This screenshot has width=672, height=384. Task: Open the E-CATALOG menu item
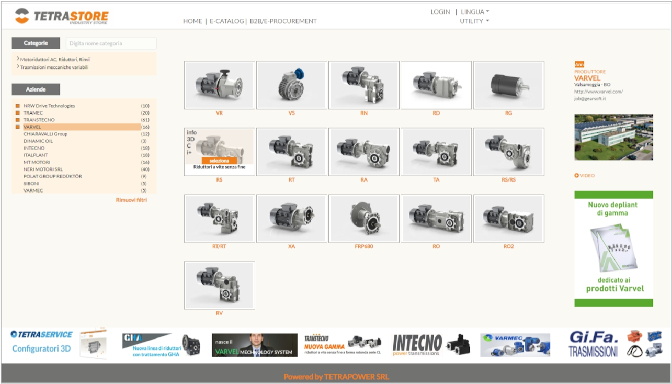[226, 21]
